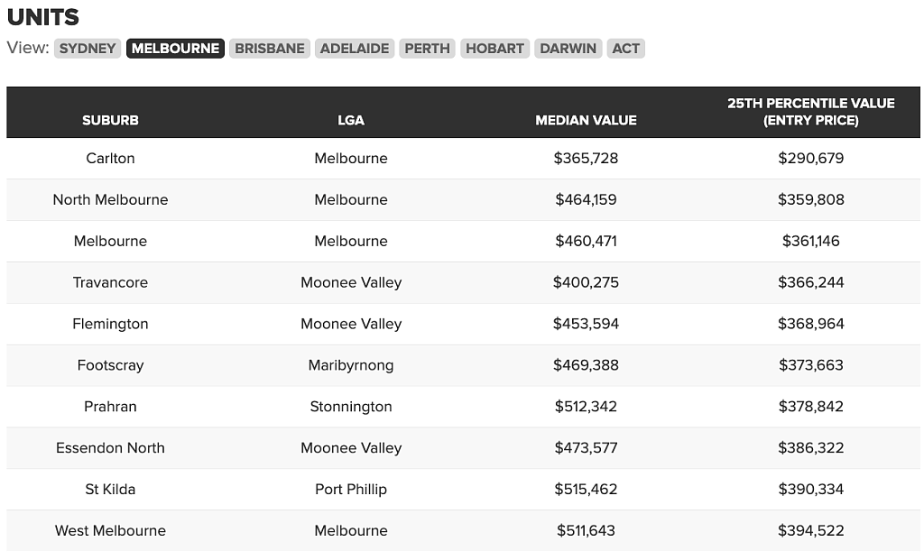Image resolution: width=924 pixels, height=560 pixels.
Task: Click Moonee Valley LGA in Flemington row
Action: [x=351, y=324]
